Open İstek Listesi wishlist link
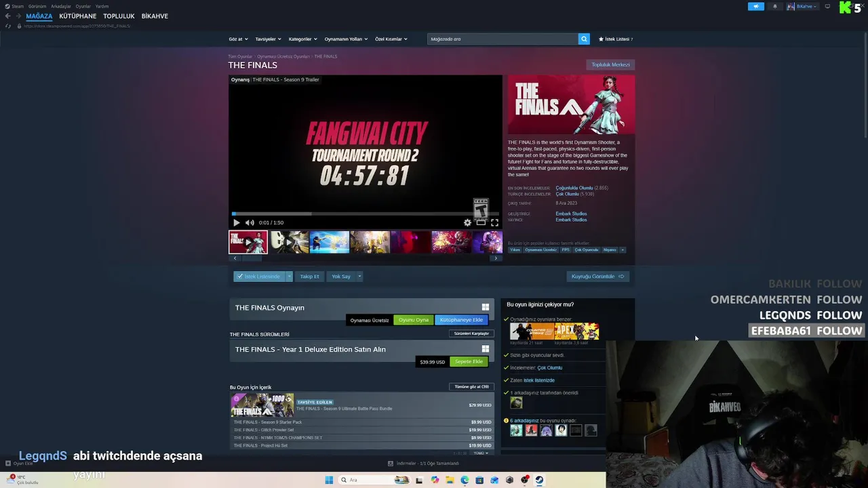The image size is (868, 488). click(616, 39)
